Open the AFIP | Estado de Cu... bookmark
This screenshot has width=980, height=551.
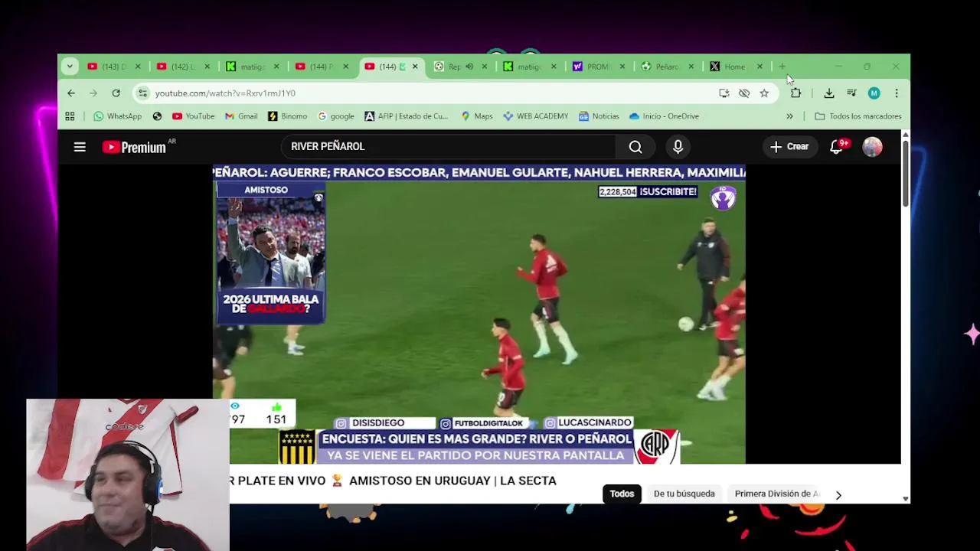coord(406,116)
